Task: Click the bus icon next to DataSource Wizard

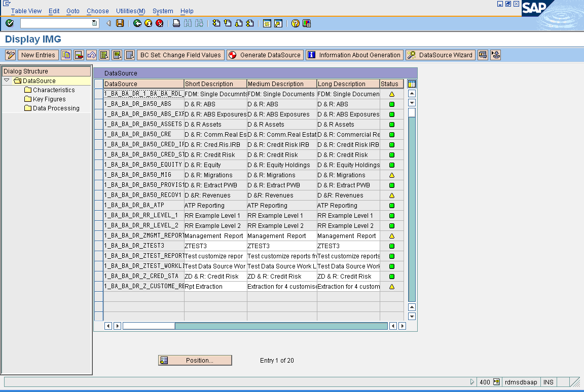Action: tap(483, 55)
